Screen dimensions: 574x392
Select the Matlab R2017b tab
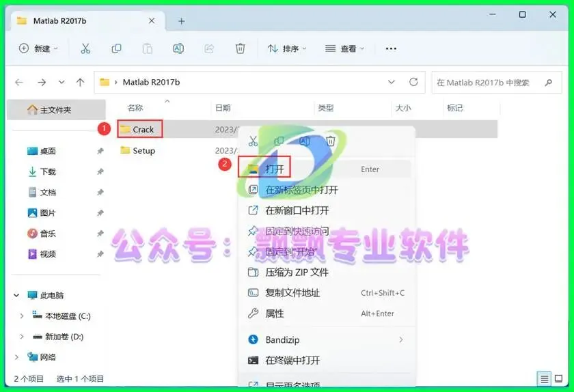[x=88, y=21]
